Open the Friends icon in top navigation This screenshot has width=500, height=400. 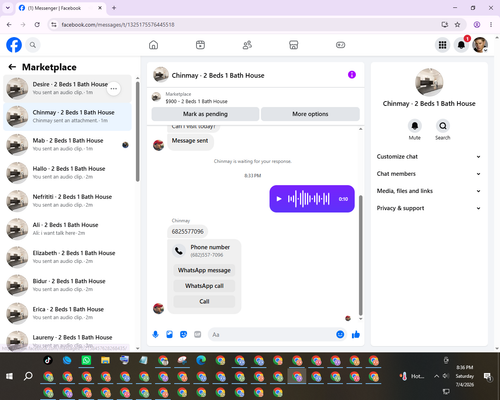247,45
